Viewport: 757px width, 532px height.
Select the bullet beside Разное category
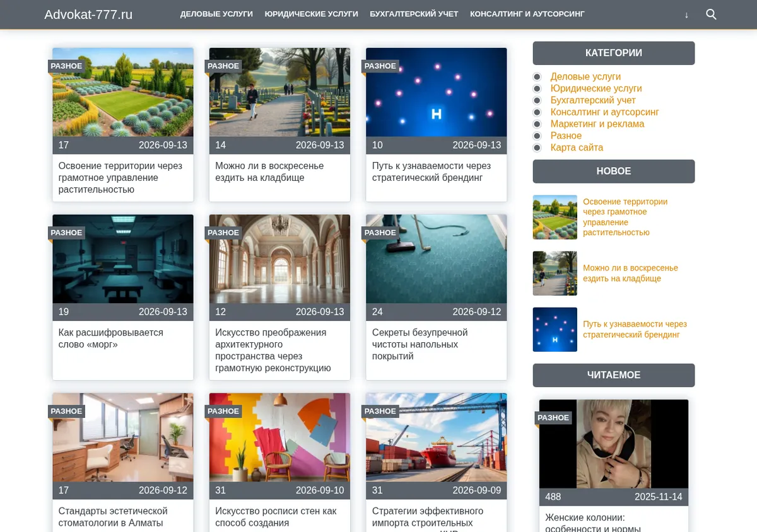537,136
